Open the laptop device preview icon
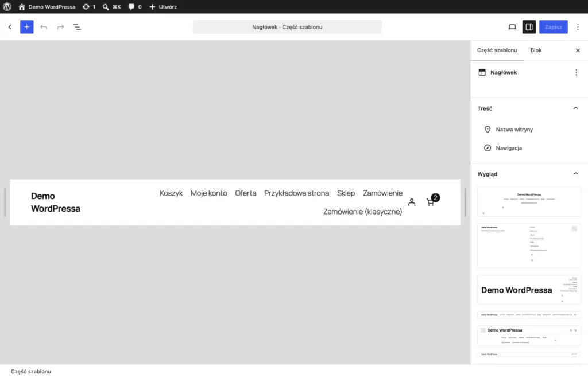This screenshot has width=588, height=378. [x=512, y=27]
